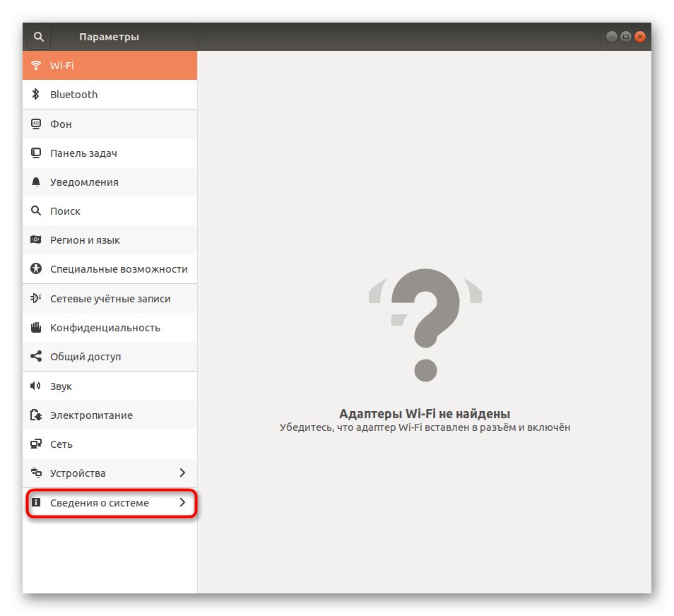This screenshot has height=616, width=674.
Task: Go to Конфиденциальность settings
Action: pos(110,327)
